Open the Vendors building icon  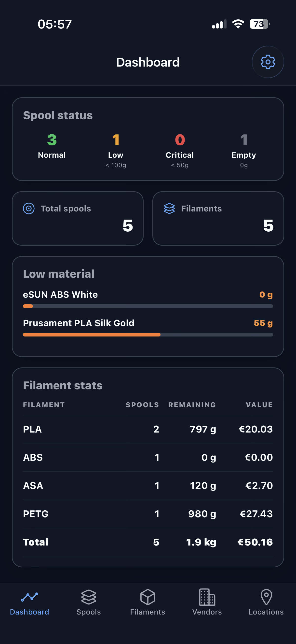coord(207,597)
